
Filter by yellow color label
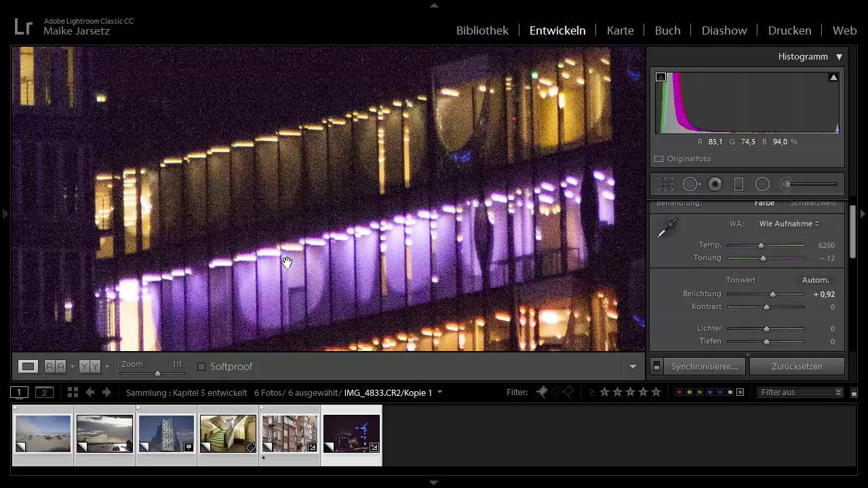click(689, 392)
